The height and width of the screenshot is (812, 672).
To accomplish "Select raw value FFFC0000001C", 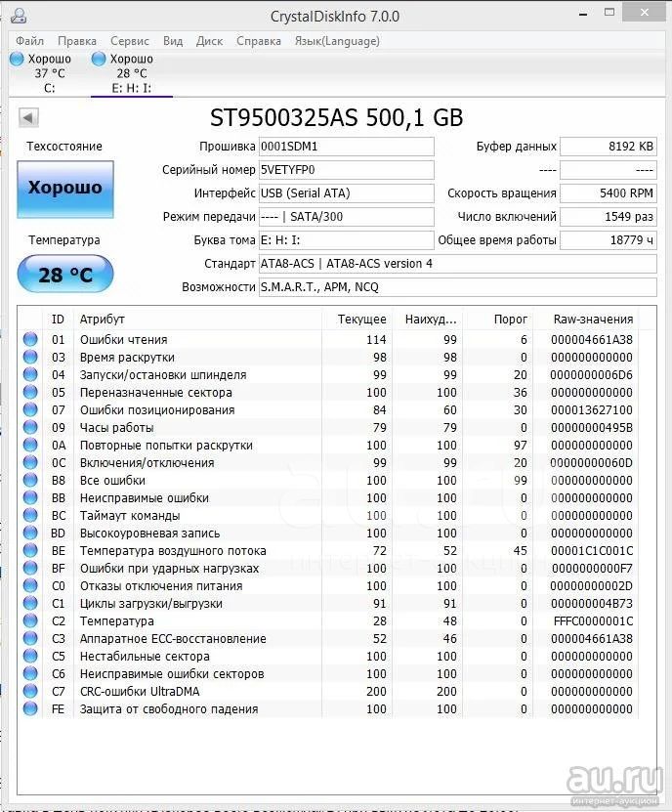I will pyautogui.click(x=593, y=621).
